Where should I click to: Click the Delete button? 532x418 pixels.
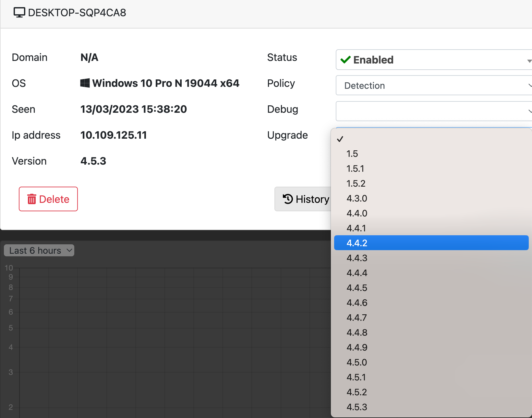[x=48, y=199]
